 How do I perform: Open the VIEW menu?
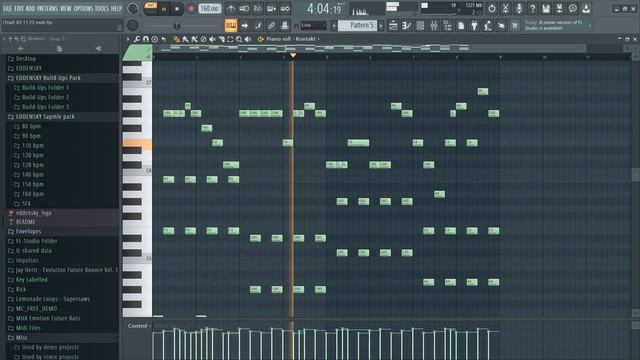tap(65, 8)
